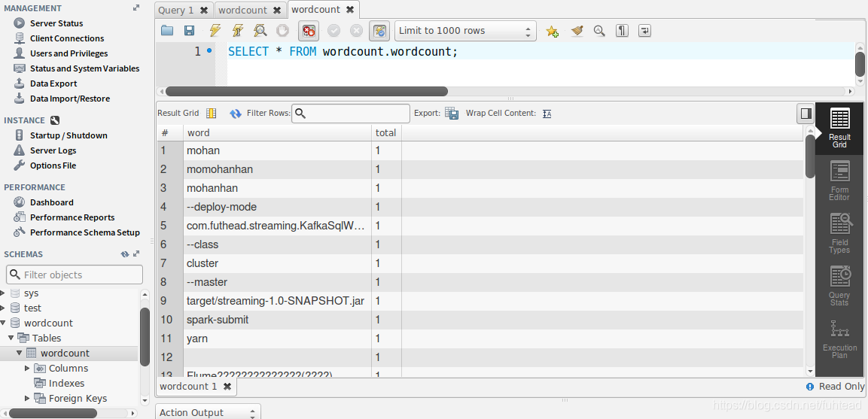Click the Result Grid view icon
Viewport: 868px width, 419px height.
[211, 113]
